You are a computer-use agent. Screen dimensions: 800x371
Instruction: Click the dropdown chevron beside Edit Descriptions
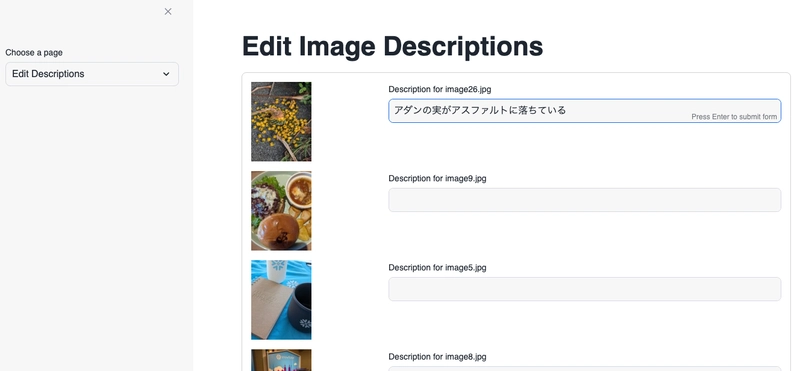point(166,74)
